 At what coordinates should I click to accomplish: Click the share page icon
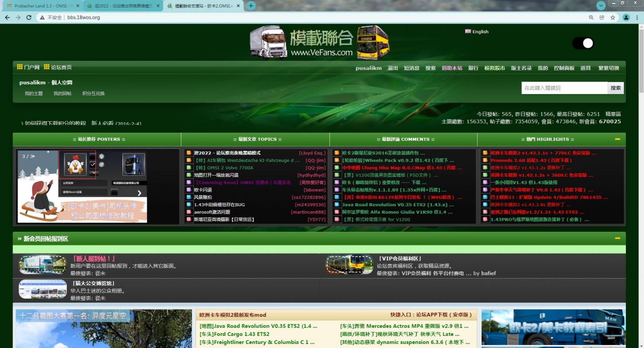tap(602, 17)
